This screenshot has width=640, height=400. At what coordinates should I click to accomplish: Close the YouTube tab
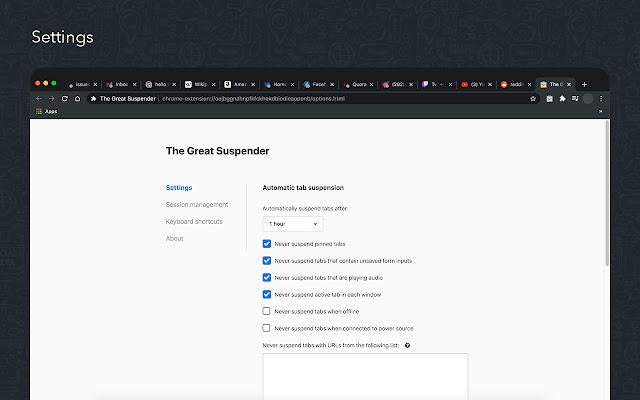(490, 84)
